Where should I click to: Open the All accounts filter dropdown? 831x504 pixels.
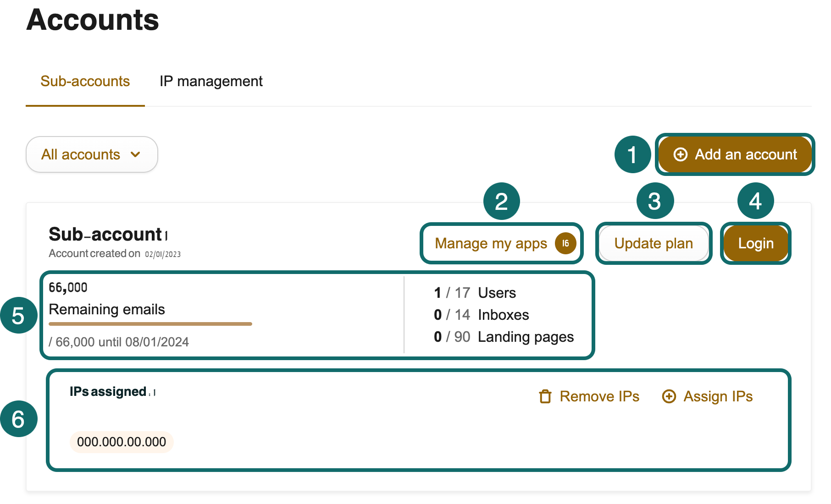pos(91,154)
